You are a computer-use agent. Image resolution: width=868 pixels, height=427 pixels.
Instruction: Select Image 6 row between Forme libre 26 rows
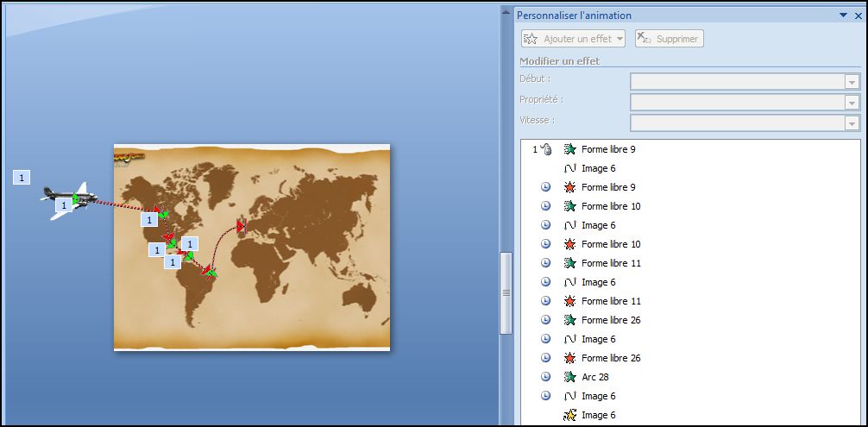coord(599,339)
